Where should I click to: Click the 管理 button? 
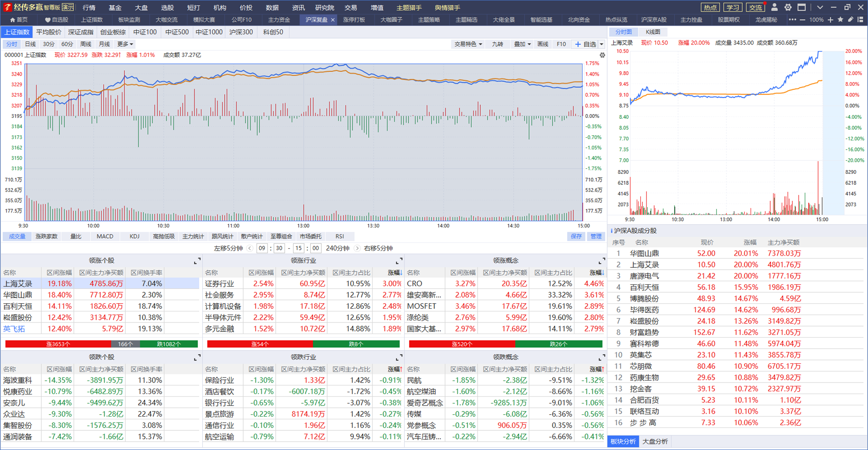596,236
